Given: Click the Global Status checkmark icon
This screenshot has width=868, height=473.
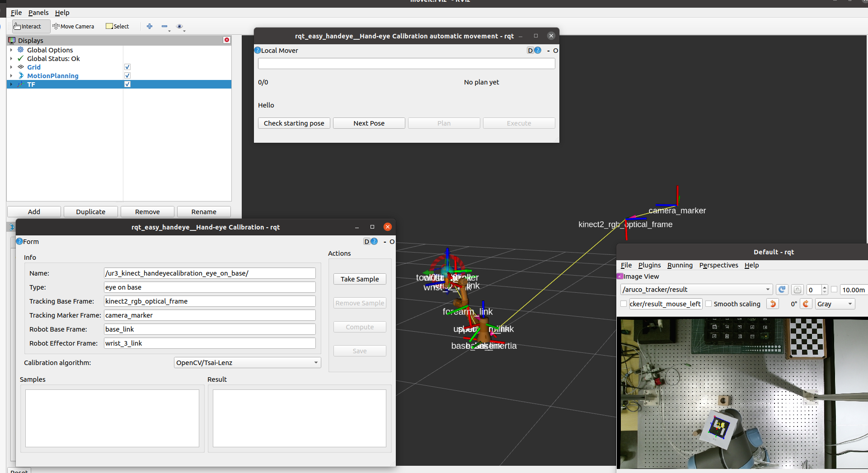Looking at the screenshot, I should pyautogui.click(x=21, y=58).
